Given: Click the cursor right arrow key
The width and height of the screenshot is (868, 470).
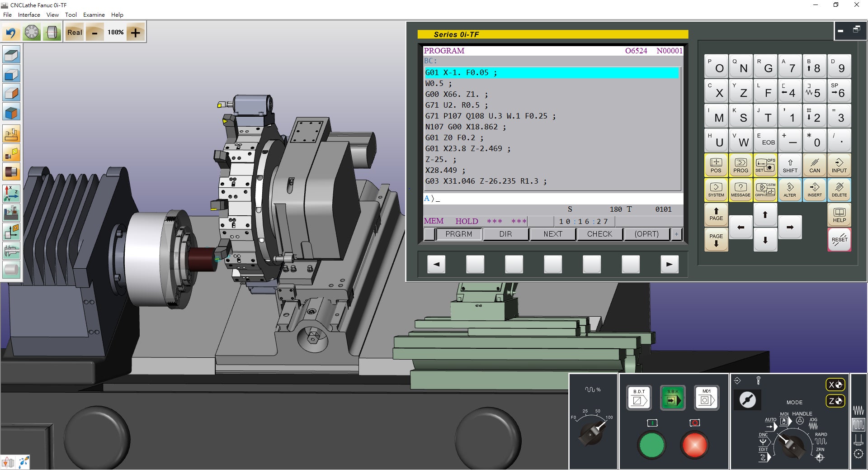Looking at the screenshot, I should [790, 227].
